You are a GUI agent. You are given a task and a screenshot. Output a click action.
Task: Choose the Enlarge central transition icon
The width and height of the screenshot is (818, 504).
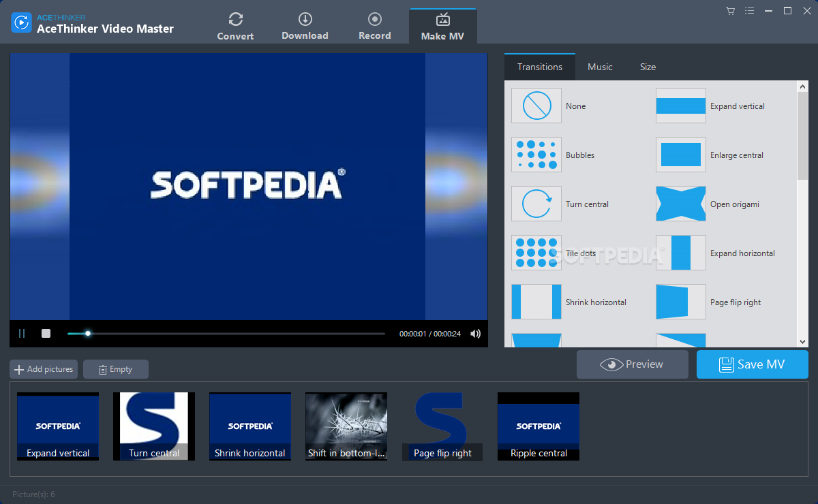681,155
